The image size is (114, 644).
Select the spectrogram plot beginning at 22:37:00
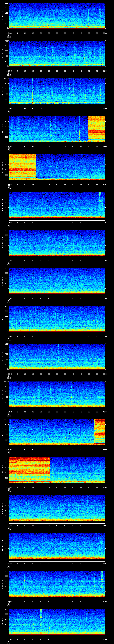coord(57,319)
